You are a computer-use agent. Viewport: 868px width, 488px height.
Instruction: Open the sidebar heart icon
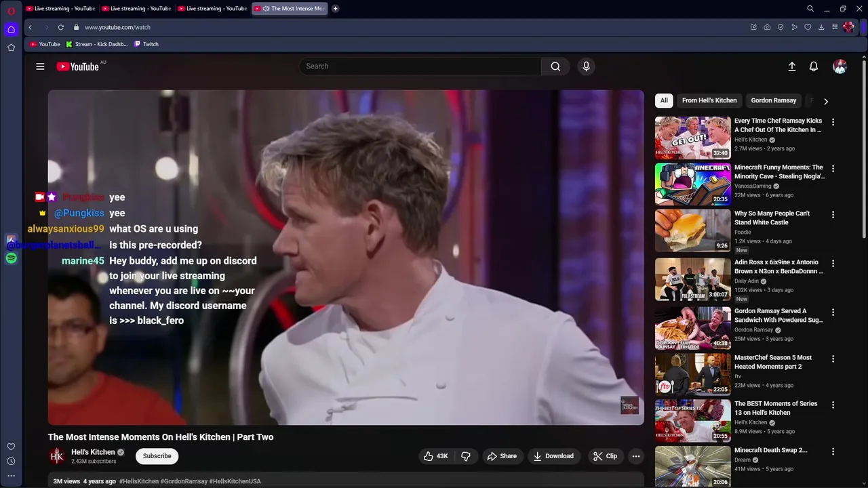click(x=11, y=447)
